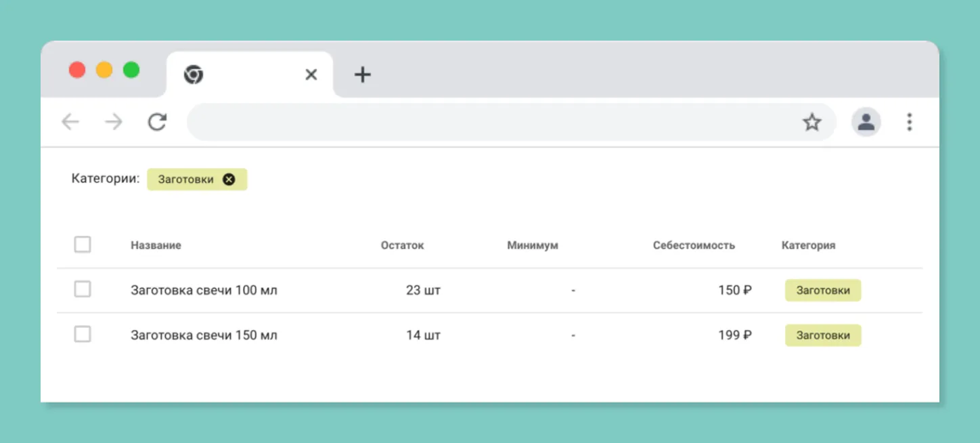The image size is (980, 443).
Task: Sort by Минимум column header
Action: 533,245
